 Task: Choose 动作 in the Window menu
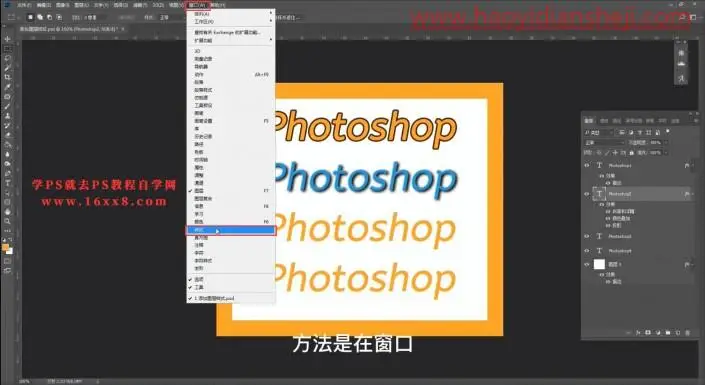(x=231, y=74)
